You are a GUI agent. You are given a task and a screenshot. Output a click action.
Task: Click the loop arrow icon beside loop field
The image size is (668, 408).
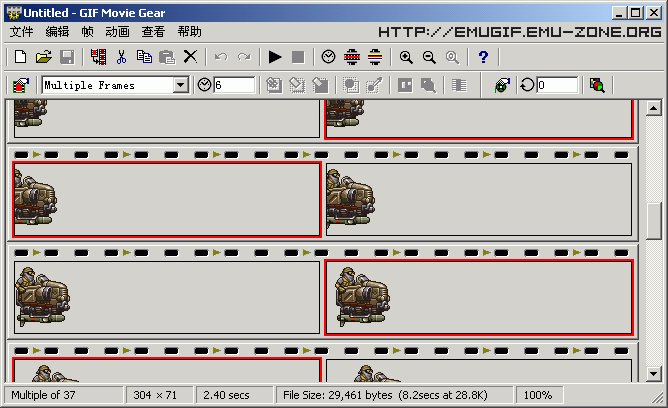tap(527, 85)
